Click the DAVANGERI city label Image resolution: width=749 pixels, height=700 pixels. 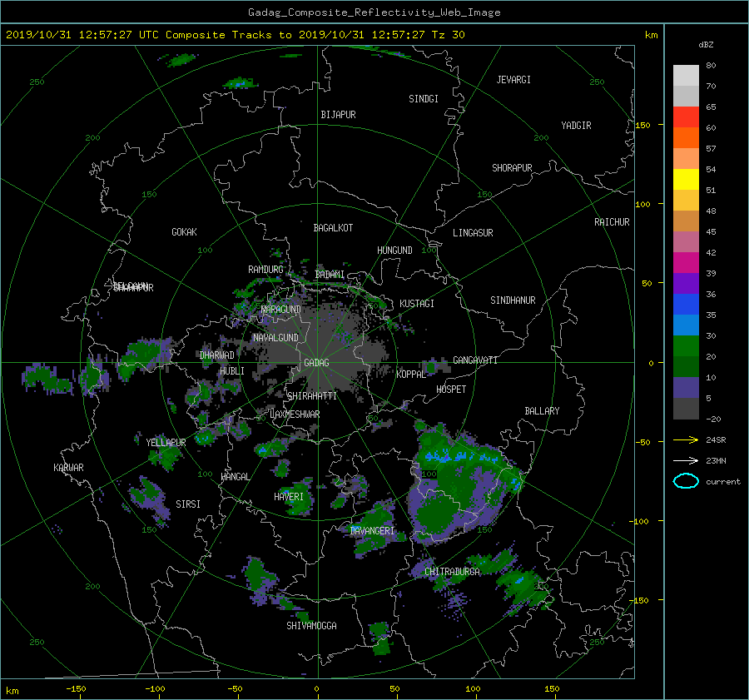coord(372,531)
